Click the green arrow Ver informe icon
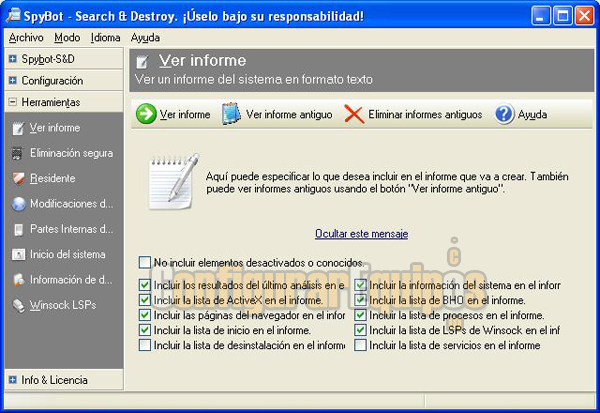This screenshot has width=600, height=413. (x=146, y=114)
